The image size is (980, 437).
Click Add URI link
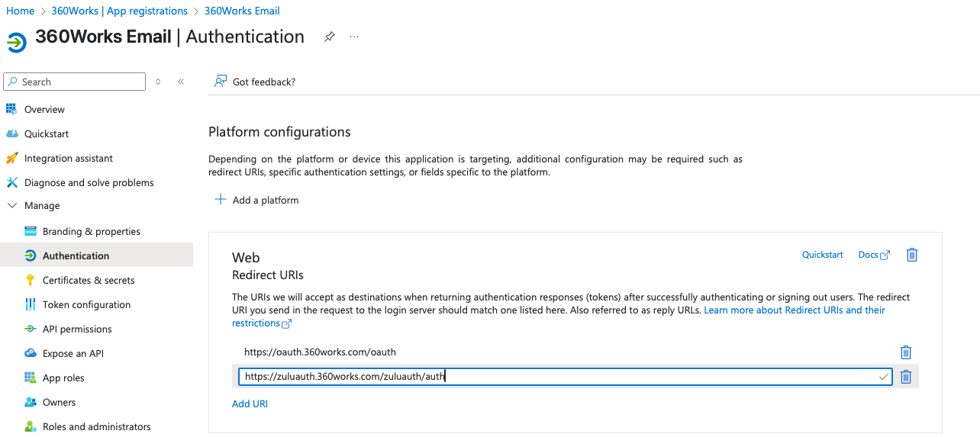click(250, 403)
